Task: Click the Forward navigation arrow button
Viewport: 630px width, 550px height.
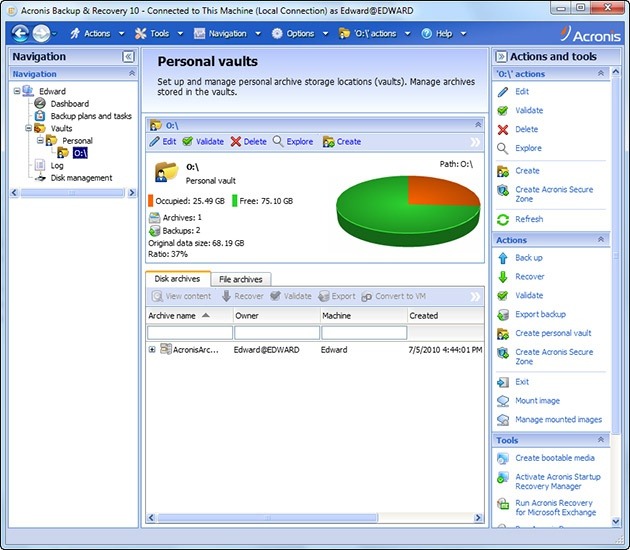Action: pyautogui.click(x=41, y=33)
